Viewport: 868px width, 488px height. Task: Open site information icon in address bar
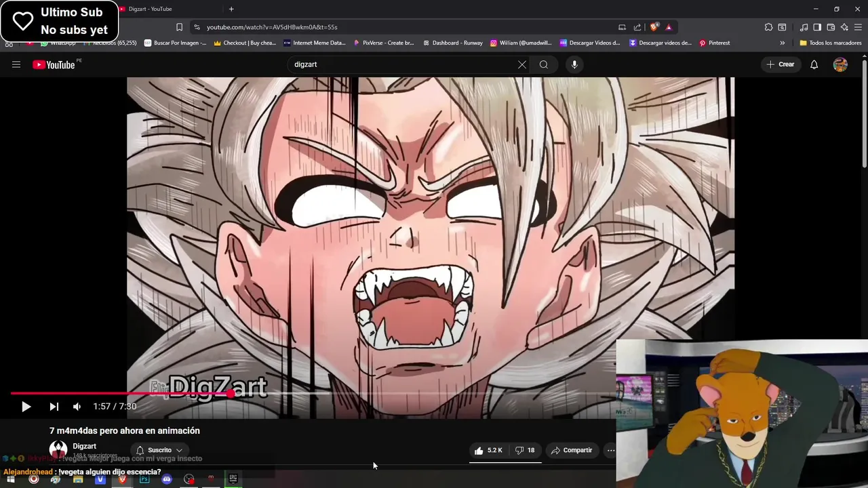pyautogui.click(x=197, y=27)
